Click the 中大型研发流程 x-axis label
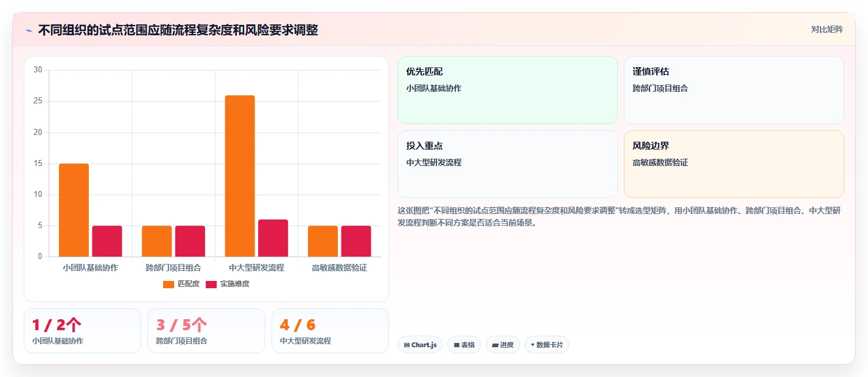 tap(256, 268)
